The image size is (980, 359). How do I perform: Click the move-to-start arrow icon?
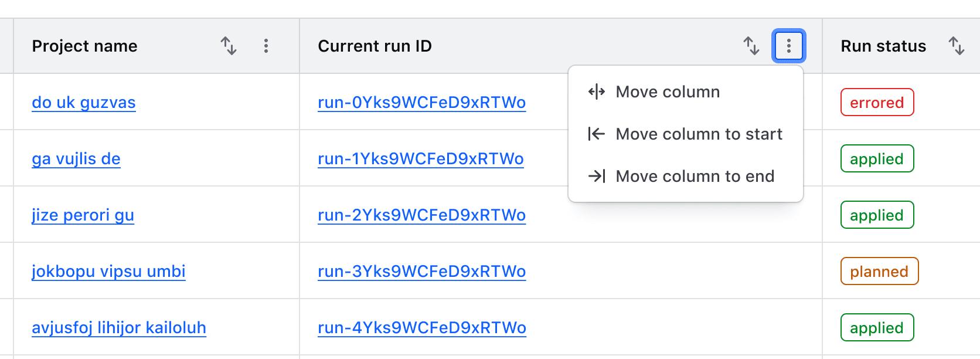click(595, 134)
